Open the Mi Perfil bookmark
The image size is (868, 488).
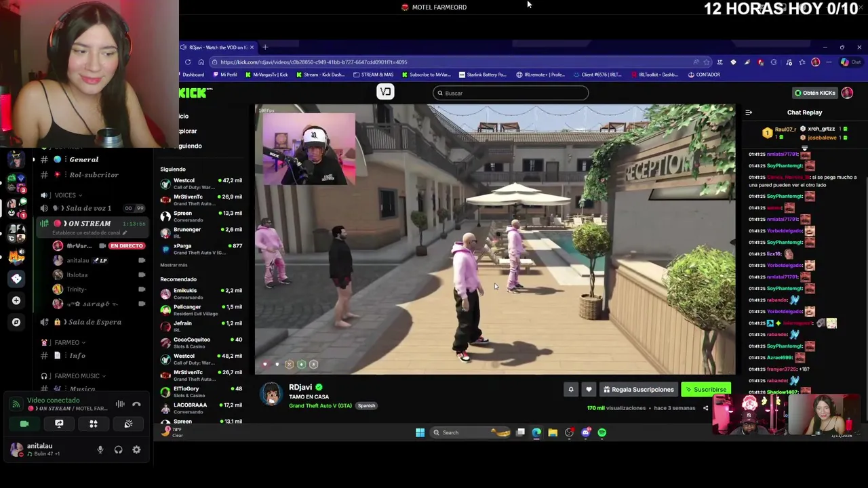click(x=224, y=75)
